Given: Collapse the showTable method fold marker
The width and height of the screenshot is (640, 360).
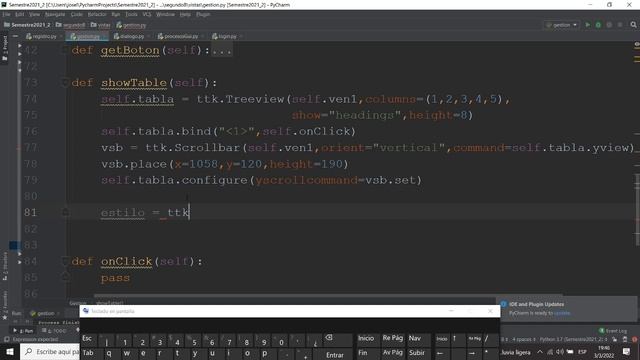Looking at the screenshot, I should point(65,83).
